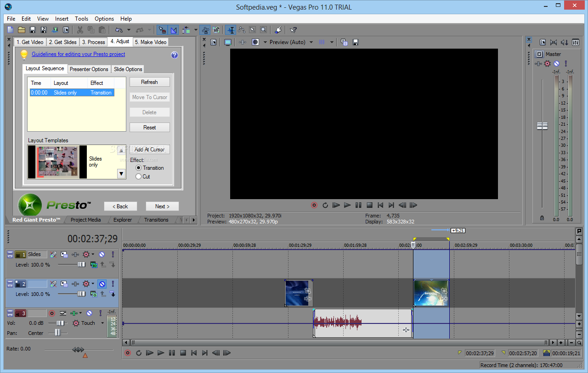The height and width of the screenshot is (373, 588).
Task: Click the Vol slider on audio track 3
Action: [59, 323]
